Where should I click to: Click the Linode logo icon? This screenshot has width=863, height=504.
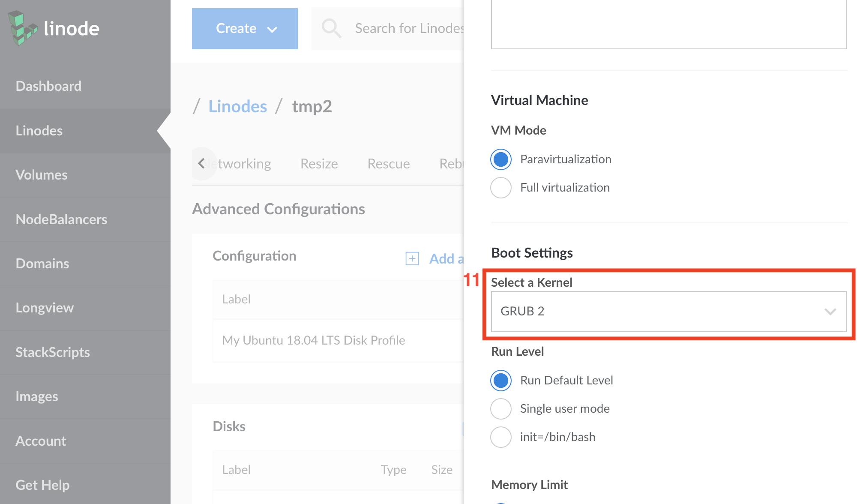point(23,28)
